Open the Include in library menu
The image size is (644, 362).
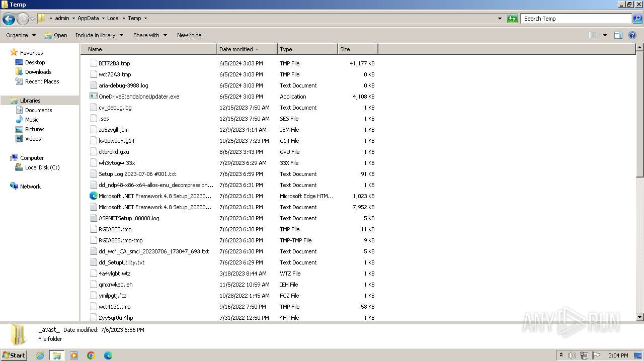click(99, 35)
